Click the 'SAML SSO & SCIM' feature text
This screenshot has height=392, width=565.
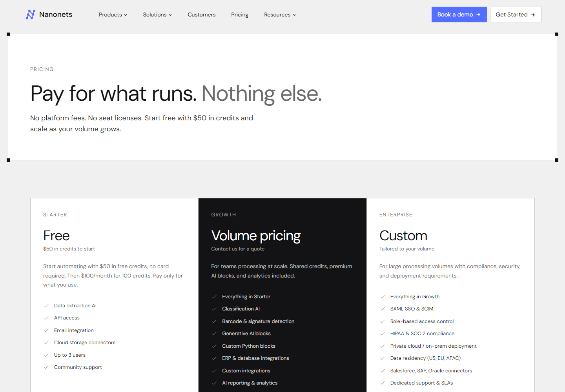412,309
